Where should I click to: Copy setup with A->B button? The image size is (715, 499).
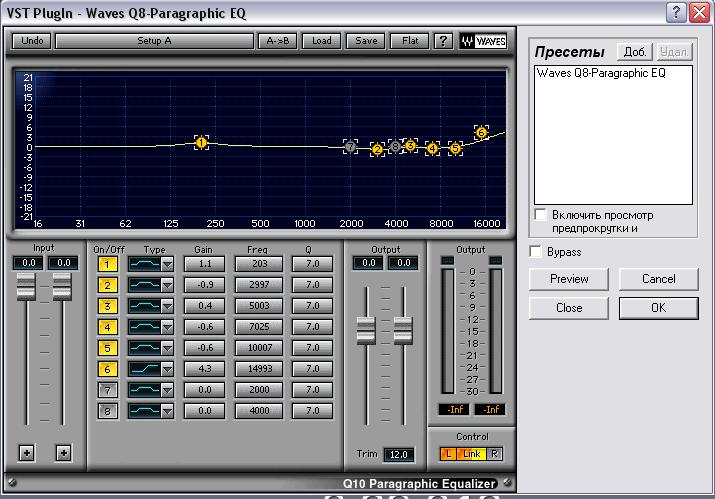click(277, 41)
